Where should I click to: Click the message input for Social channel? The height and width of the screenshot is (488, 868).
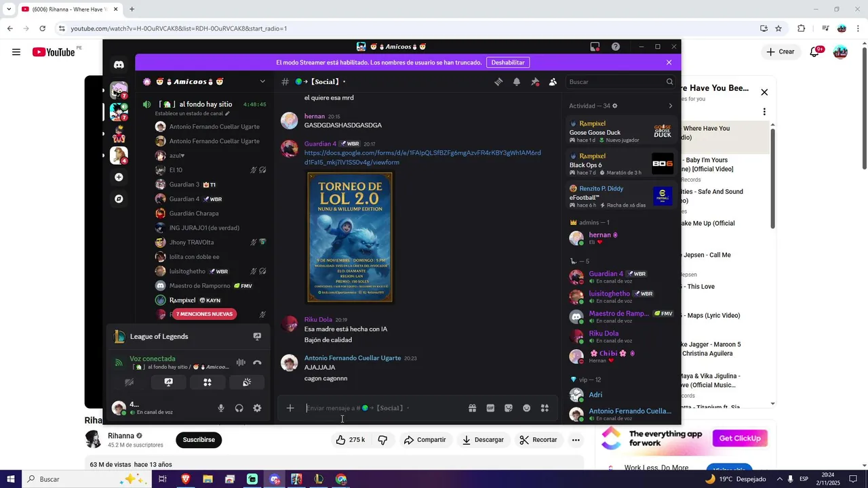pyautogui.click(x=383, y=408)
